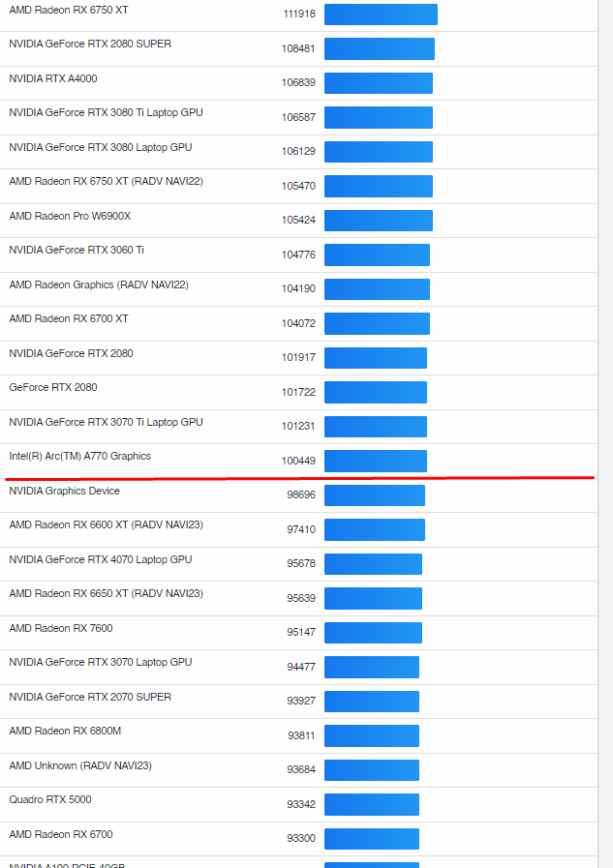
Task: Click score value 108481
Action: [298, 48]
